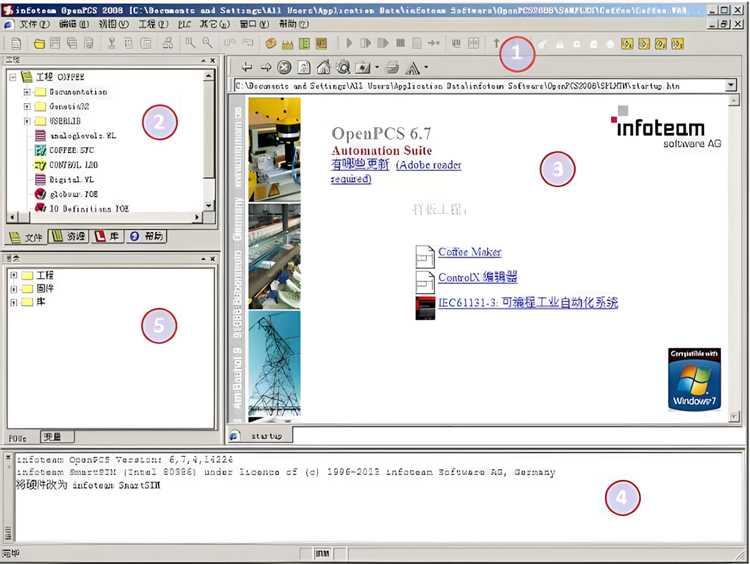Expand the USERLIB folder
This screenshot has height=564, width=750.
27,121
